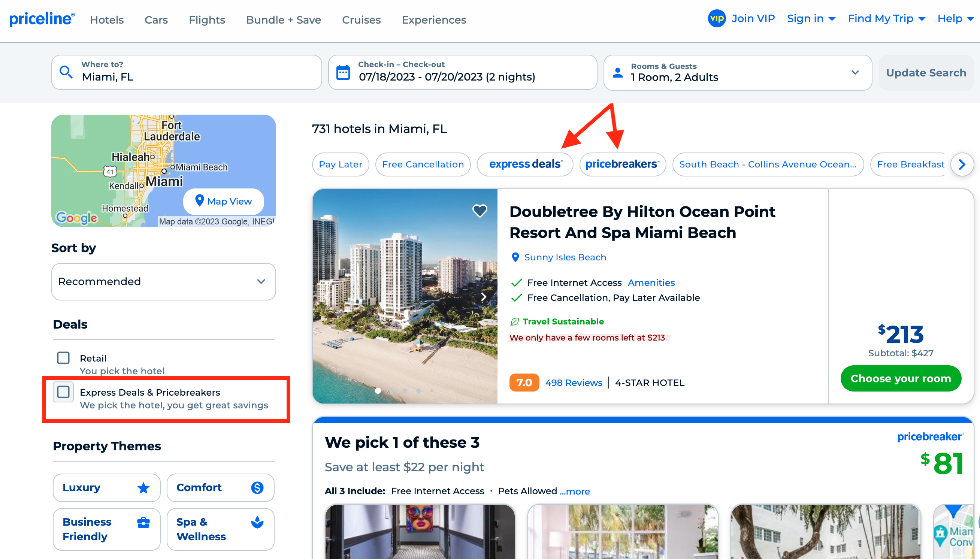
Task: Click the VIP badge icon
Action: coord(717,18)
